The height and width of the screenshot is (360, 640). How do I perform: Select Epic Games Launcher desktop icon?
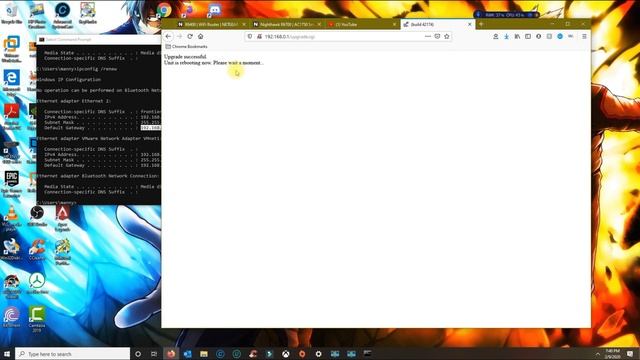(x=11, y=184)
